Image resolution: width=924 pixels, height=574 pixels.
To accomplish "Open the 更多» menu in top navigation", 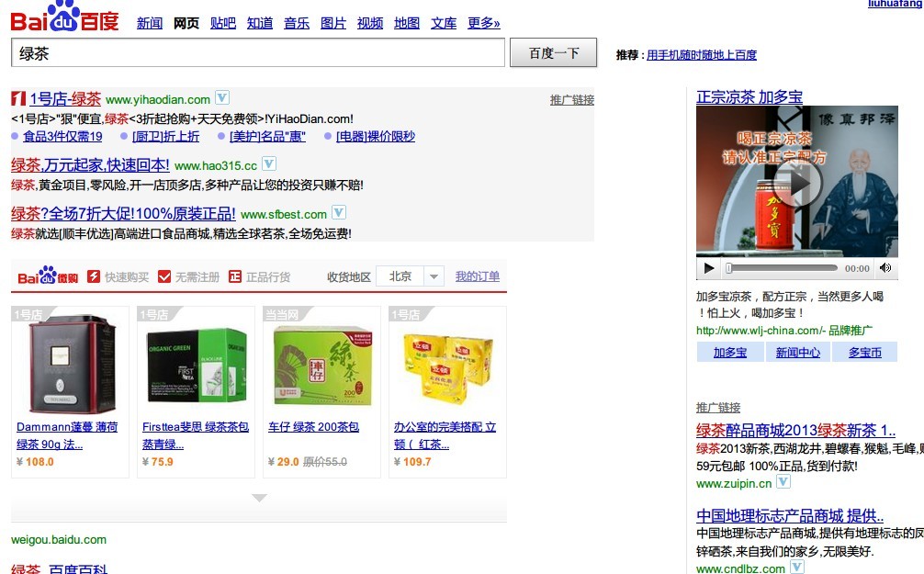I will point(484,23).
